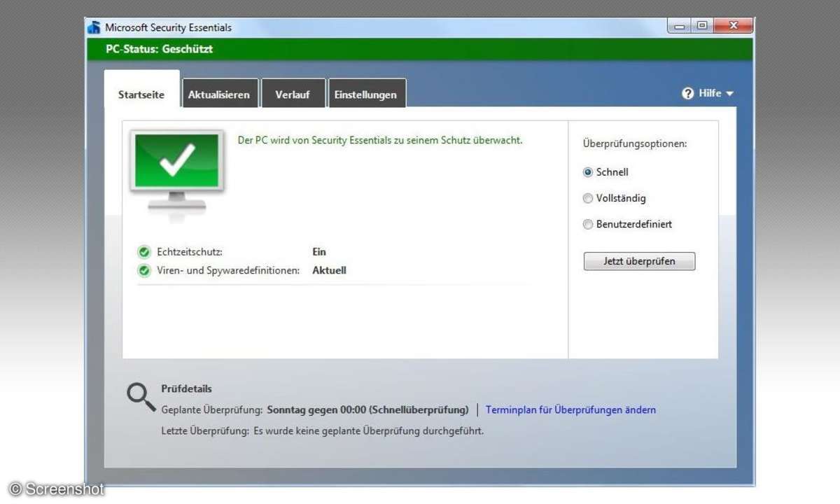Click the 'Viren- und Spywaredefinitionen:' label

coord(228,270)
